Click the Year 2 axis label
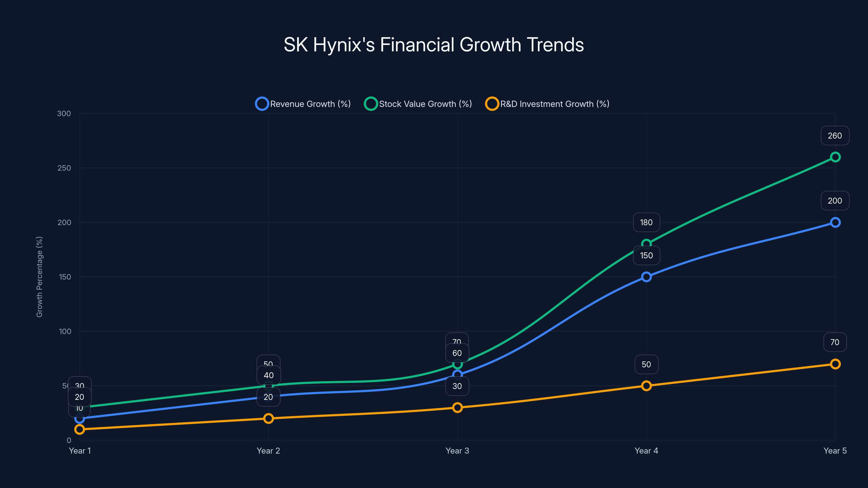The height and width of the screenshot is (488, 868). (x=269, y=451)
